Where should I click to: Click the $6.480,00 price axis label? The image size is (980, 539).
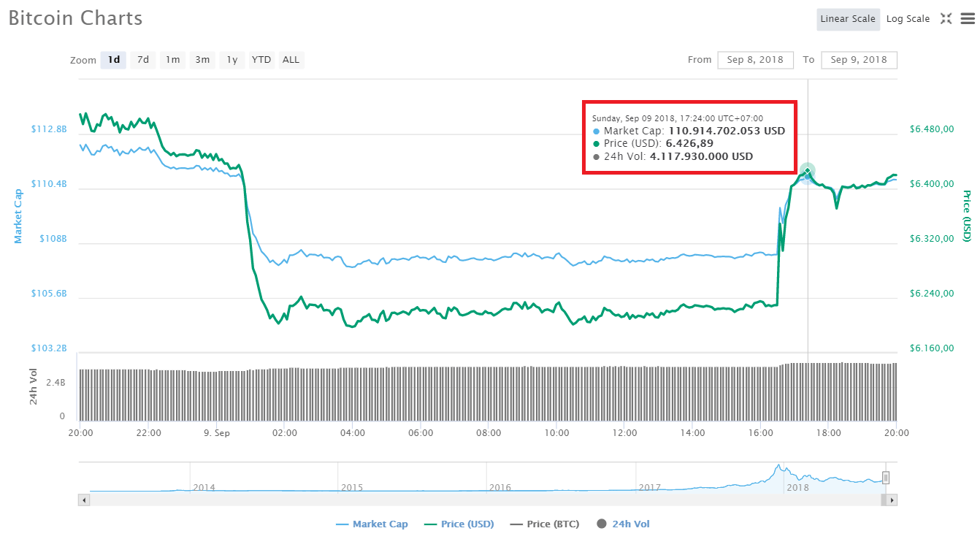pos(932,129)
